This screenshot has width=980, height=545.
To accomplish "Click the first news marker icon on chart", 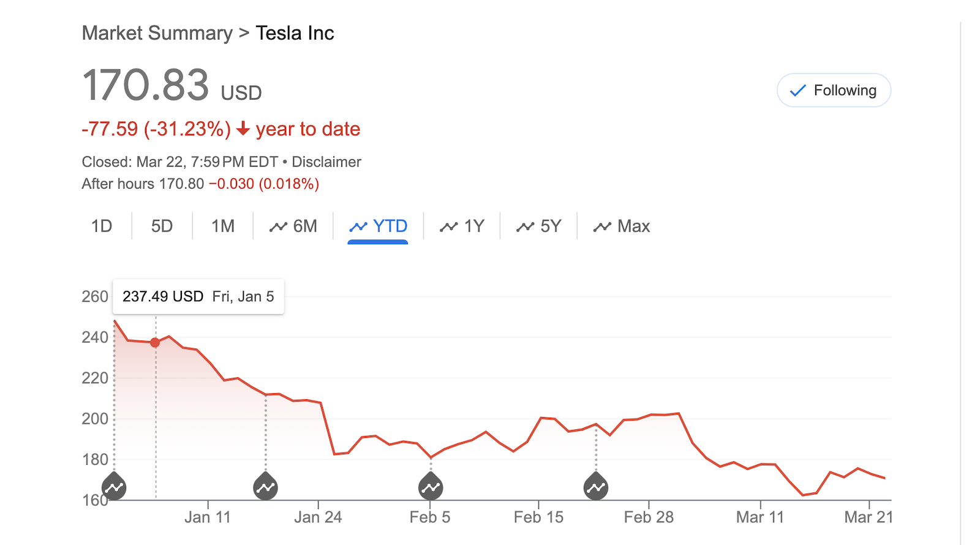I will [114, 487].
